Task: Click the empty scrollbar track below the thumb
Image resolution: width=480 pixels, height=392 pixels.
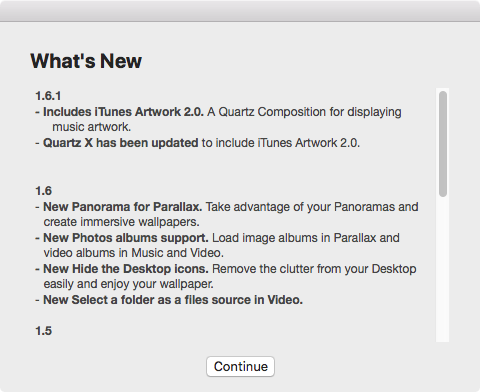Action: 443,269
